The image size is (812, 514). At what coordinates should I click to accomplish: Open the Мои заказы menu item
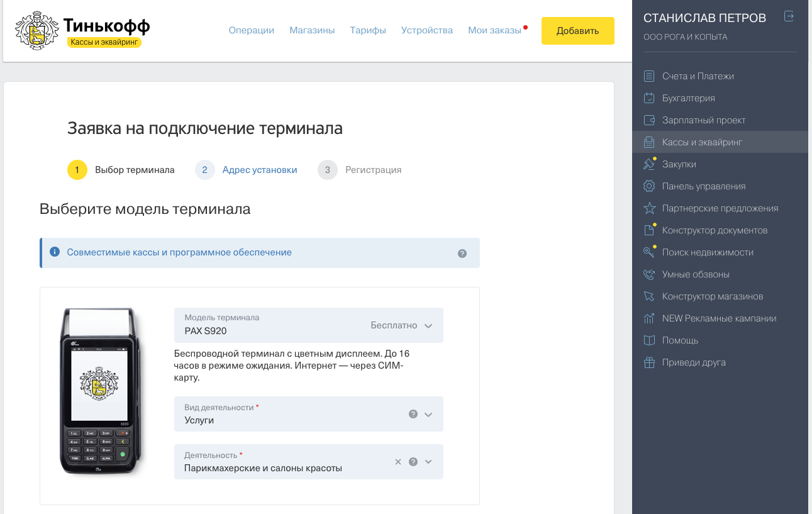[x=494, y=30]
